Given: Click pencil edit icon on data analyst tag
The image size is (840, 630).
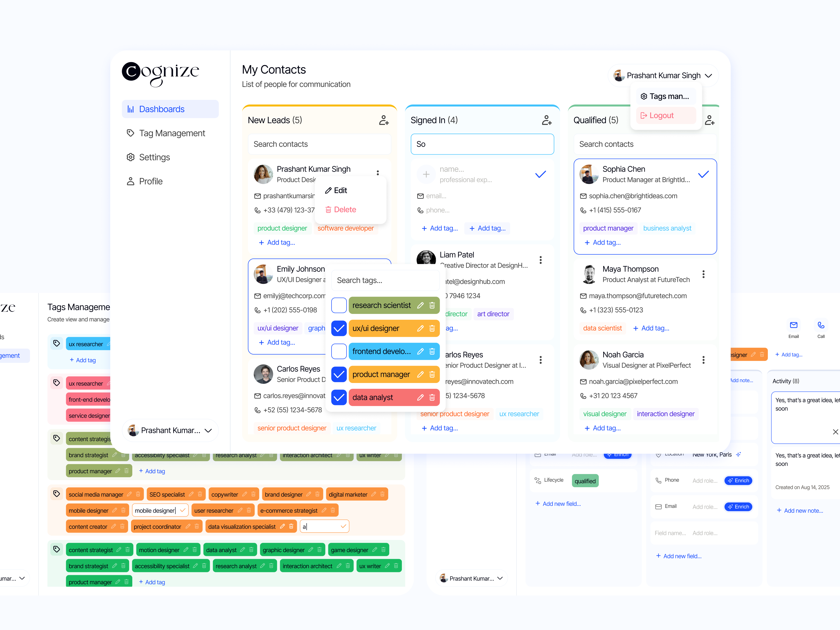Looking at the screenshot, I should [420, 398].
